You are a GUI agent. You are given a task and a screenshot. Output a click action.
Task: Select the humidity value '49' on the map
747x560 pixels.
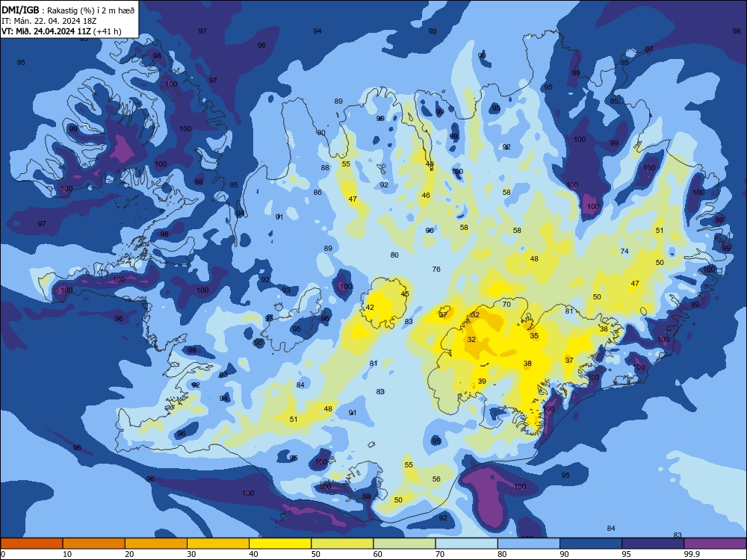point(430,164)
